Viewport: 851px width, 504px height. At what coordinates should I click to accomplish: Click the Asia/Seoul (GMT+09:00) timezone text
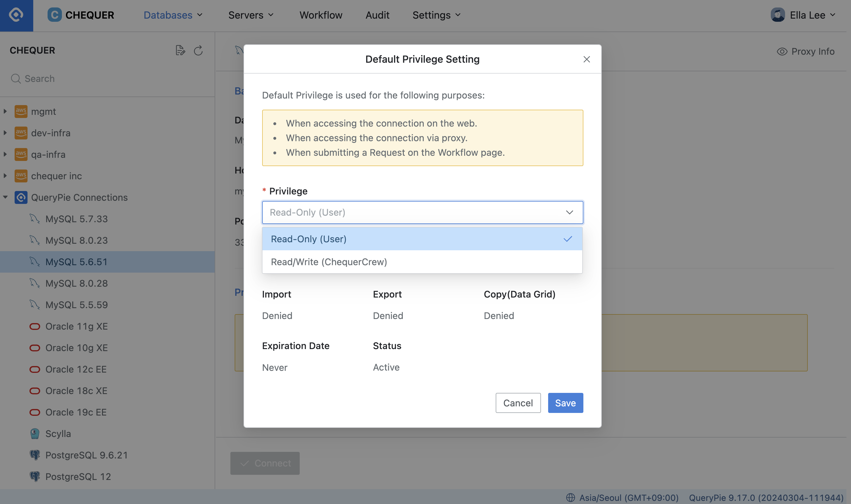[x=628, y=497]
